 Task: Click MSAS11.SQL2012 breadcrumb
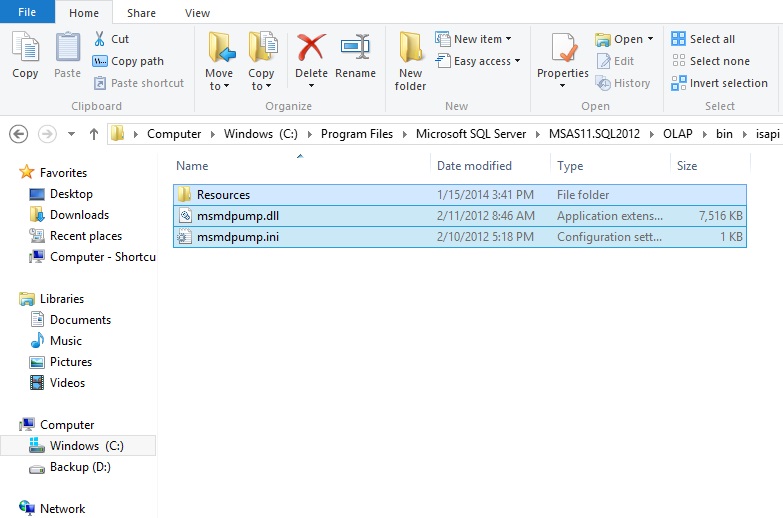594,134
